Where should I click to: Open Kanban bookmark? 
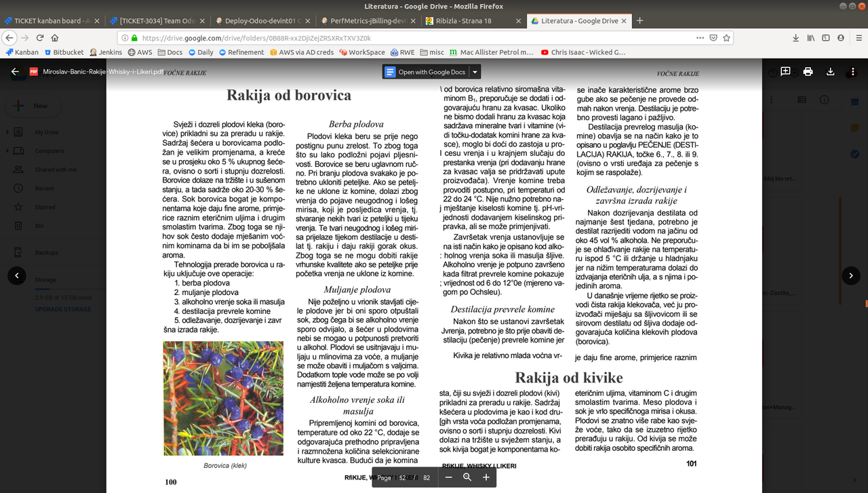click(x=22, y=52)
